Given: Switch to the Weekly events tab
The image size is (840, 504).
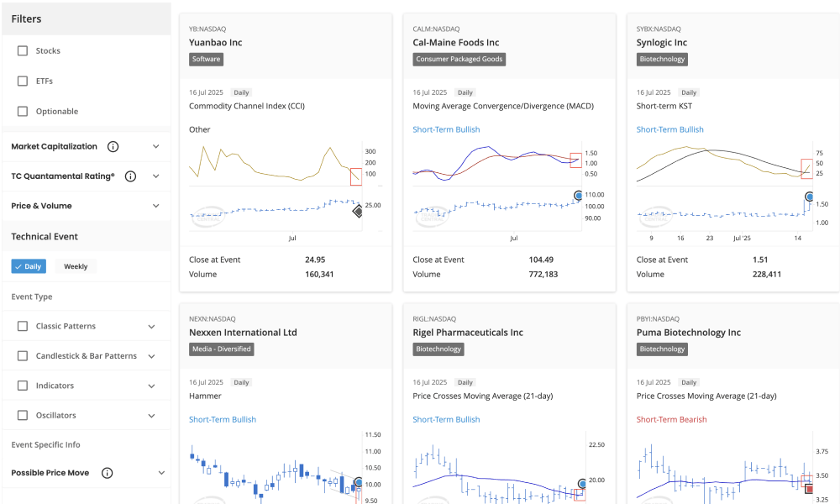Looking at the screenshot, I should tap(76, 266).
